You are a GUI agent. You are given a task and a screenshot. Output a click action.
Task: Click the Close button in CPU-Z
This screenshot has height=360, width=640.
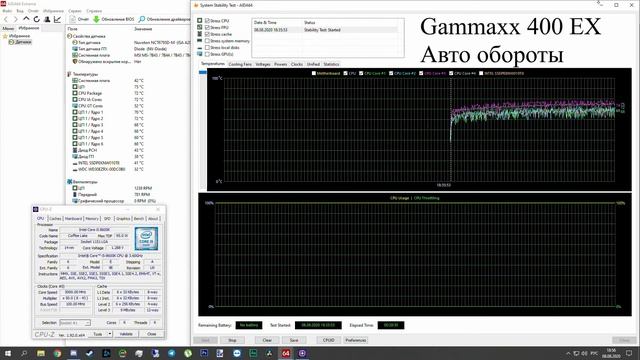[x=151, y=334]
